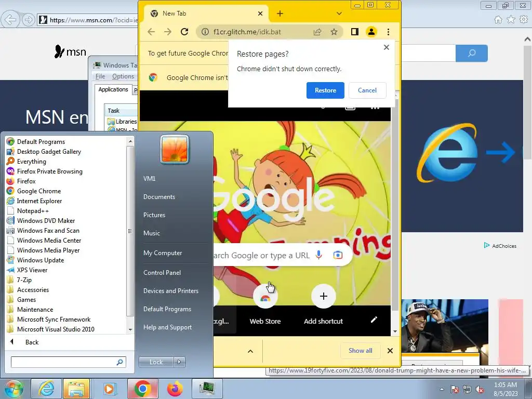This screenshot has width=532, height=399.
Task: Open Documents from Start menu
Action: click(159, 197)
